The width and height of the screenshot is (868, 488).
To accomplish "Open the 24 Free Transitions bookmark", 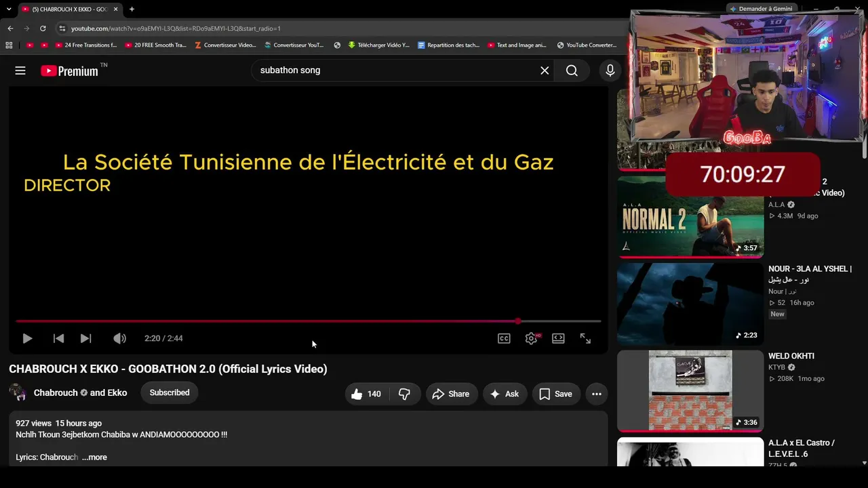I will pyautogui.click(x=86, y=45).
